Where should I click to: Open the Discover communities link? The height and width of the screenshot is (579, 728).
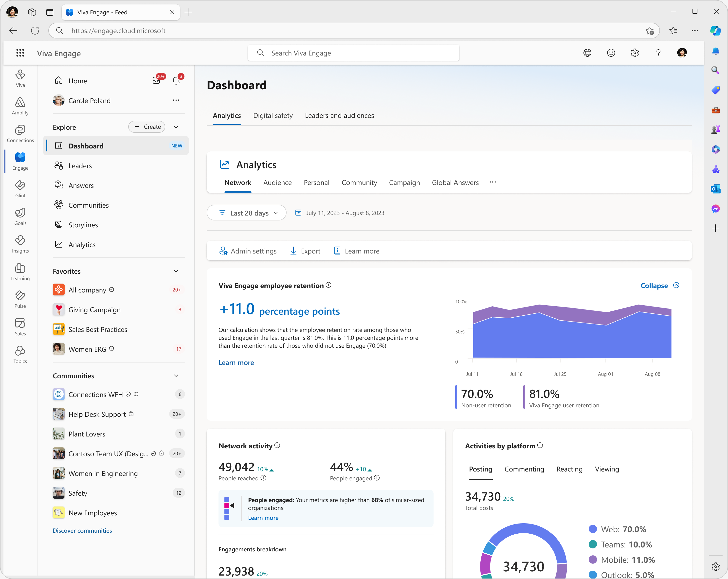click(x=82, y=531)
